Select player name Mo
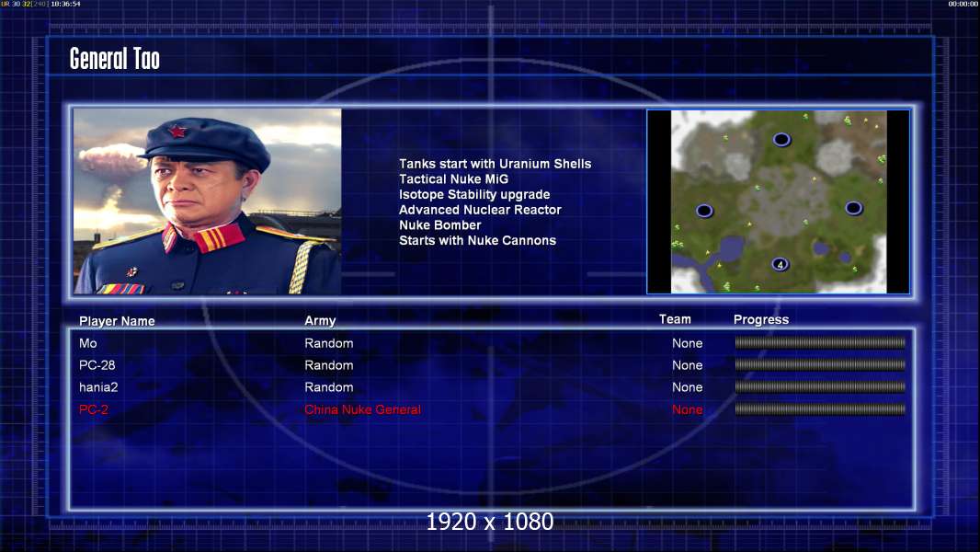The image size is (980, 552). [88, 343]
